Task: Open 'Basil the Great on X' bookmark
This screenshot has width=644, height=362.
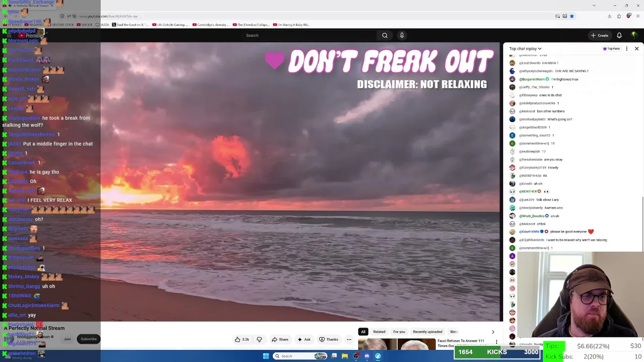Action: pyautogui.click(x=130, y=25)
